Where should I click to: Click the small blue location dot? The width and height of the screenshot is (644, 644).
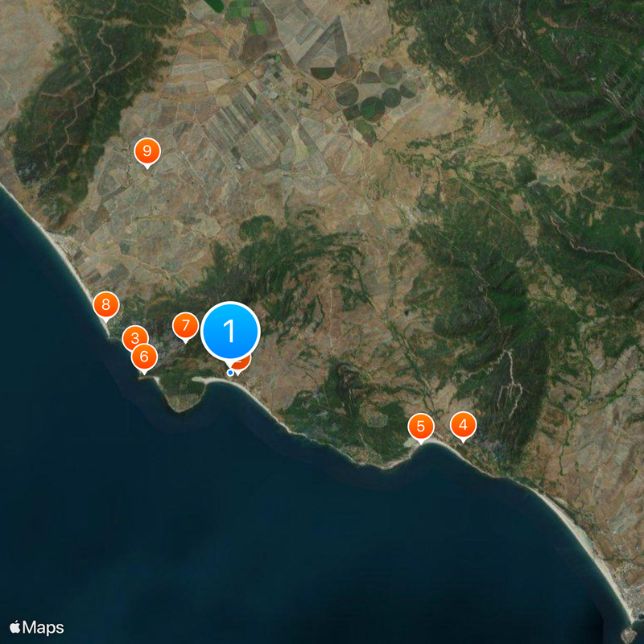(230, 373)
